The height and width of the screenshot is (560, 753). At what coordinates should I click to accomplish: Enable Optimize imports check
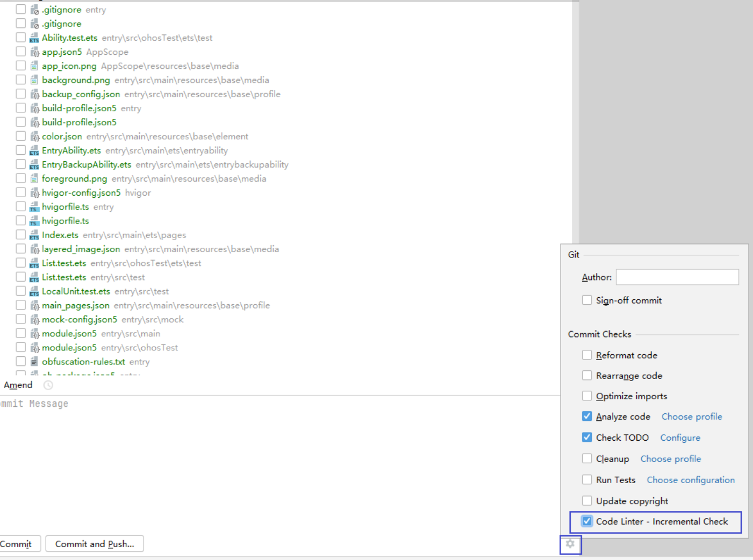click(587, 396)
